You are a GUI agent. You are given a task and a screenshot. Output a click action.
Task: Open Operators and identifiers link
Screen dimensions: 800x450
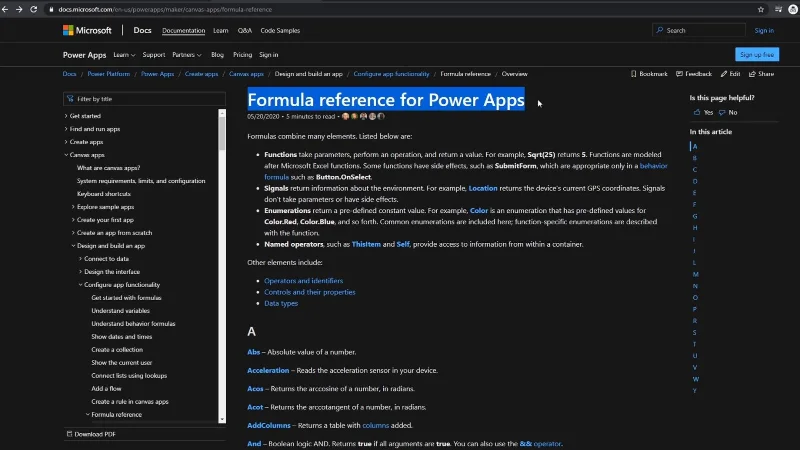coord(304,281)
